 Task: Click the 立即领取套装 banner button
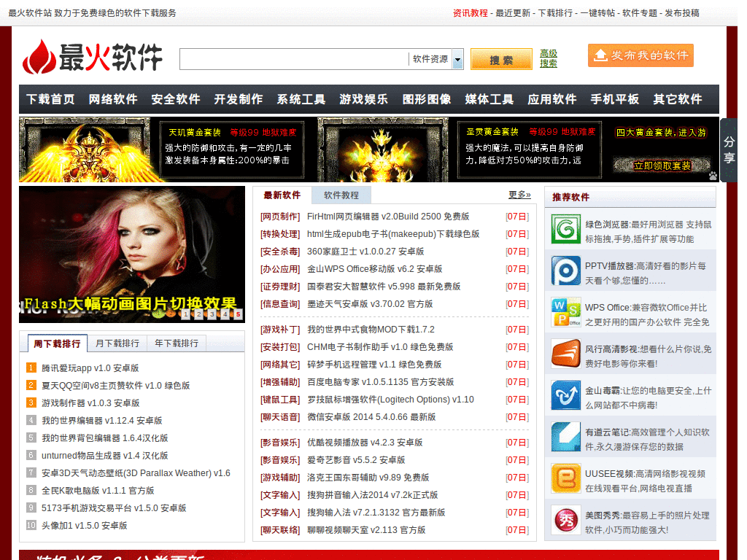click(x=661, y=166)
